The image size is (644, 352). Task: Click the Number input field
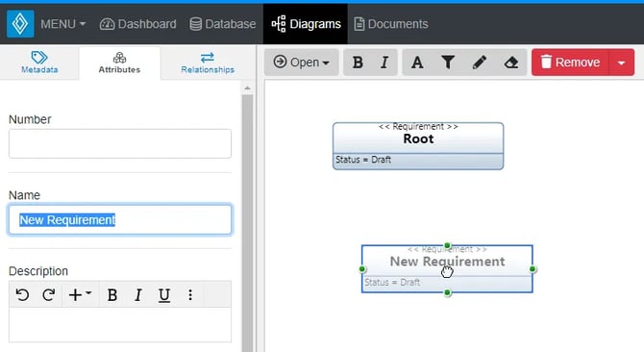pyautogui.click(x=120, y=143)
